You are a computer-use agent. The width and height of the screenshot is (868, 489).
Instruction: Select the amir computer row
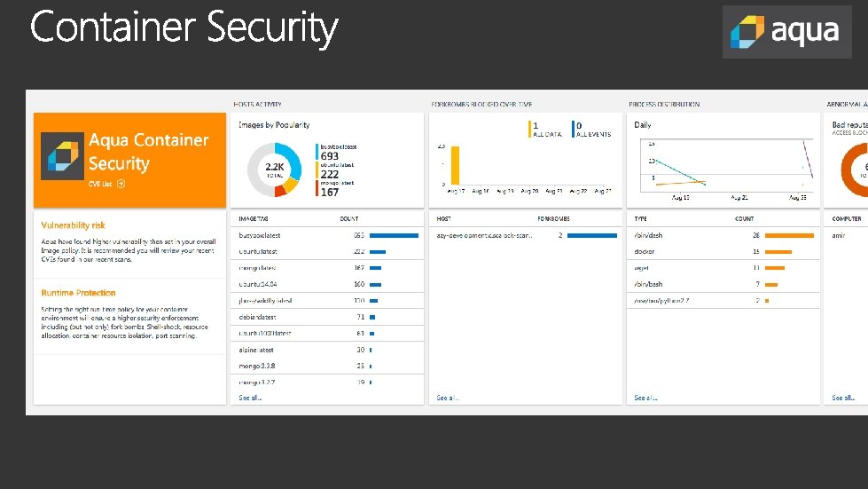pos(846,235)
